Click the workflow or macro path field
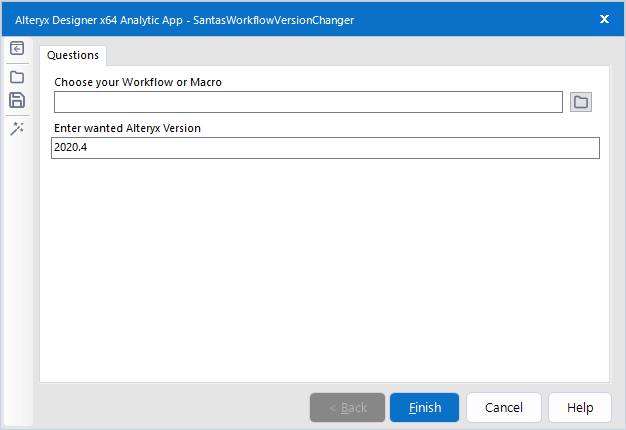 (308, 102)
